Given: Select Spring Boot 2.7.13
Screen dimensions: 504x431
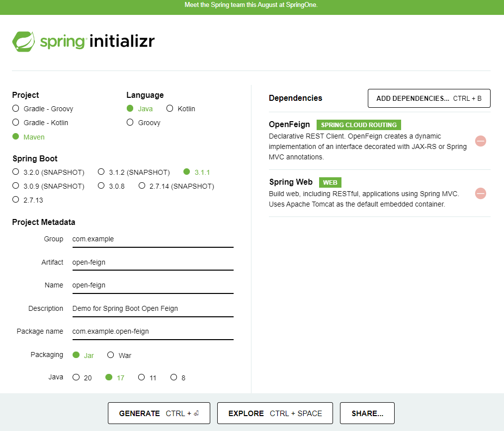Looking at the screenshot, I should (x=28, y=200).
